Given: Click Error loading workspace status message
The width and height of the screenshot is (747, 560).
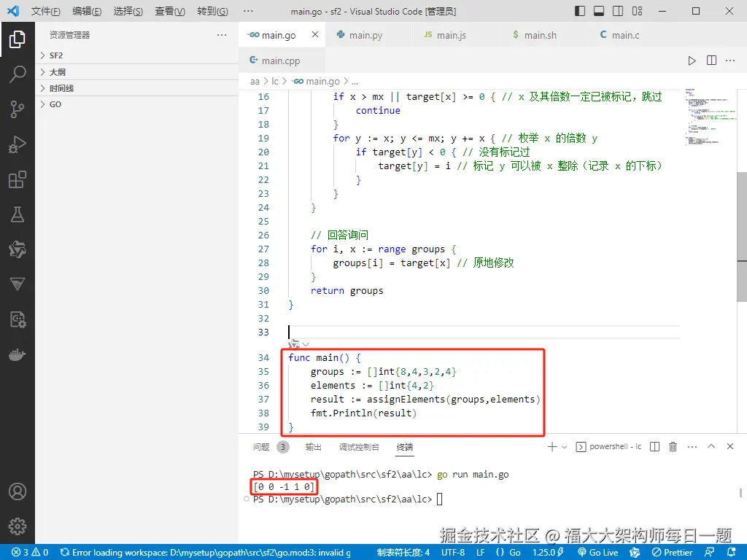Looking at the screenshot, I should [x=205, y=553].
